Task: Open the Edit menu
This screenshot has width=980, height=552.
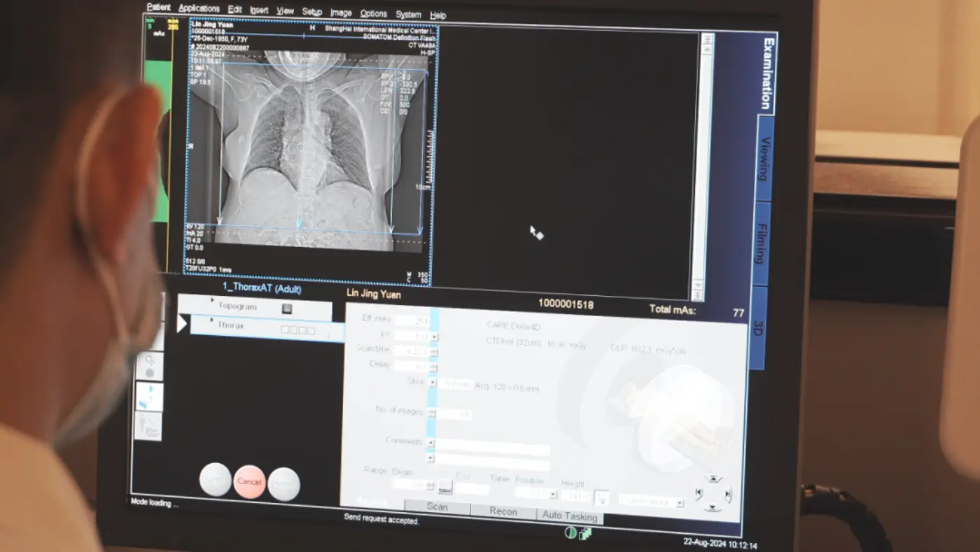Action: (x=234, y=9)
